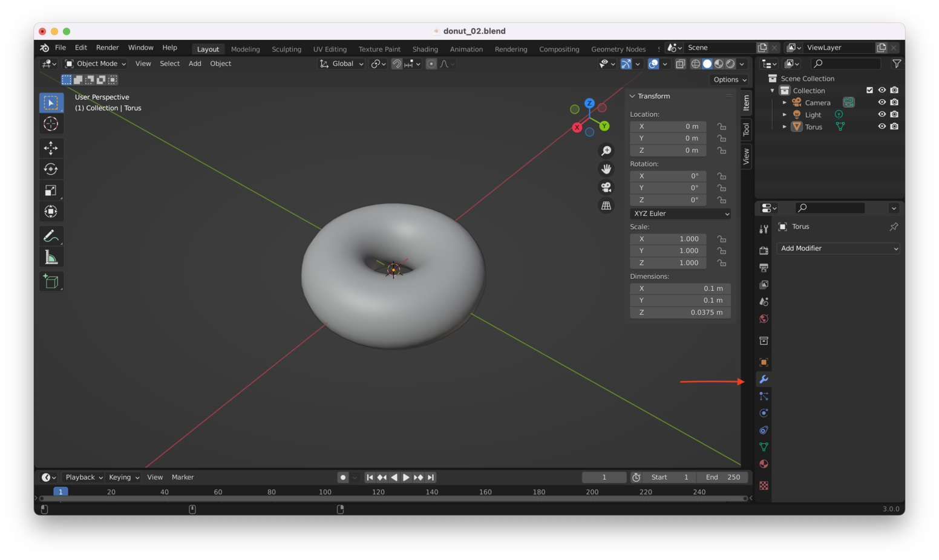This screenshot has height=560, width=939.
Task: Select the Move tool in toolbar
Action: [51, 148]
